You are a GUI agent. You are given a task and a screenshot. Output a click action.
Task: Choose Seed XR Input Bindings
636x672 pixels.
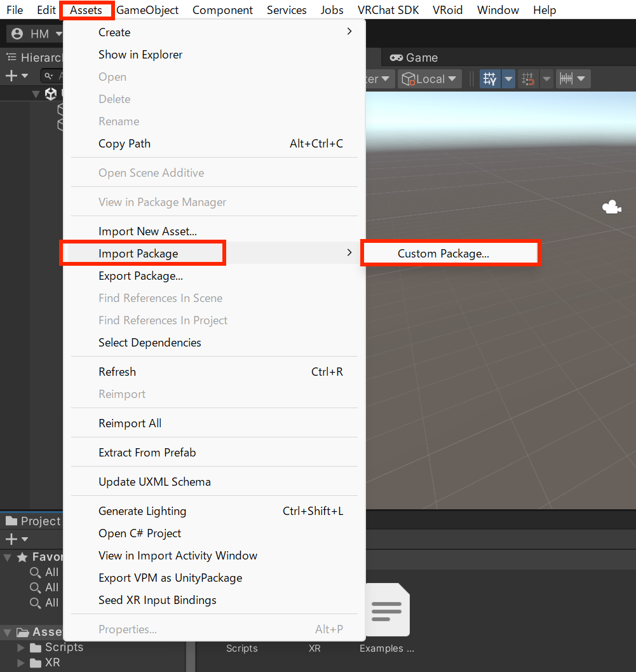214,600
